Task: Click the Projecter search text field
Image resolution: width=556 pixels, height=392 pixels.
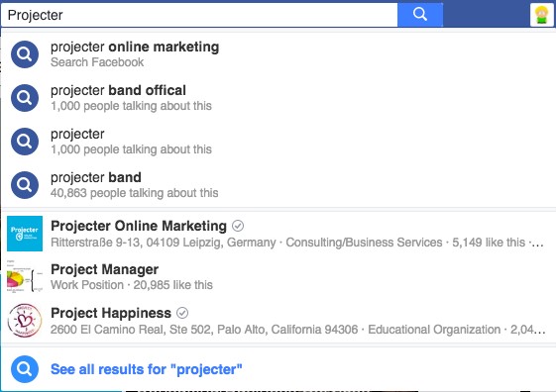Action: click(199, 15)
